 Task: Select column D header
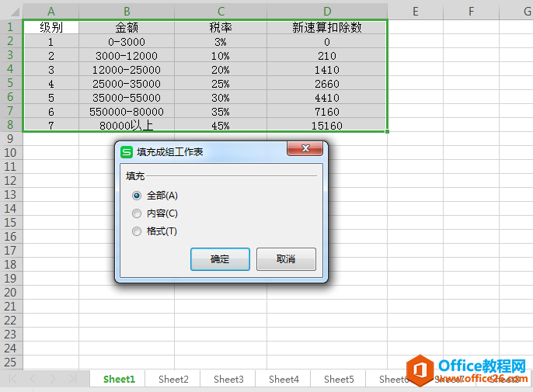[327, 12]
